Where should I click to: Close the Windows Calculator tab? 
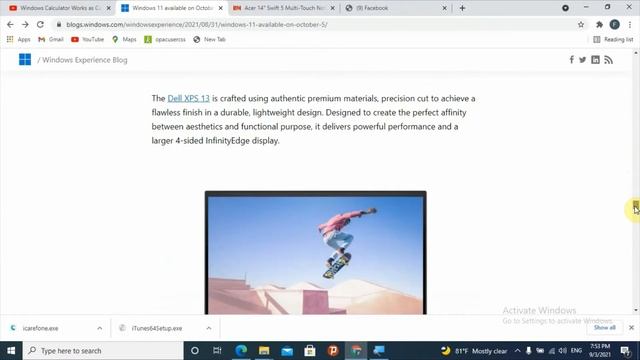pyautogui.click(x=109, y=8)
